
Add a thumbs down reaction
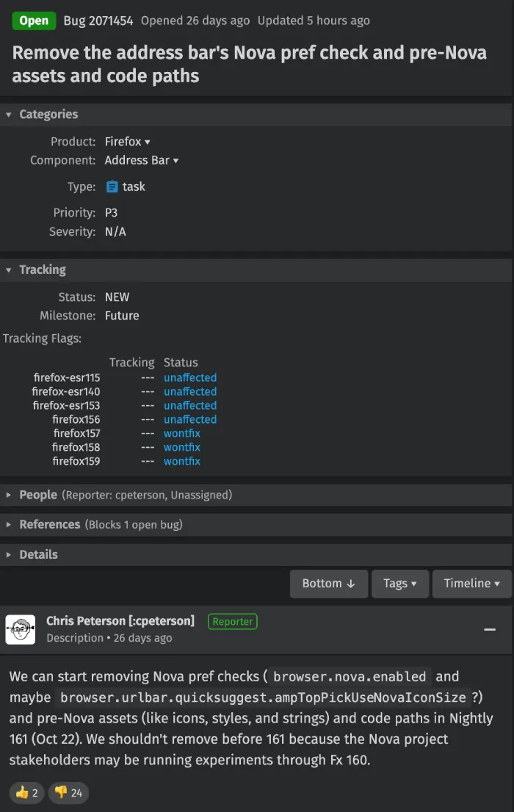68,792
